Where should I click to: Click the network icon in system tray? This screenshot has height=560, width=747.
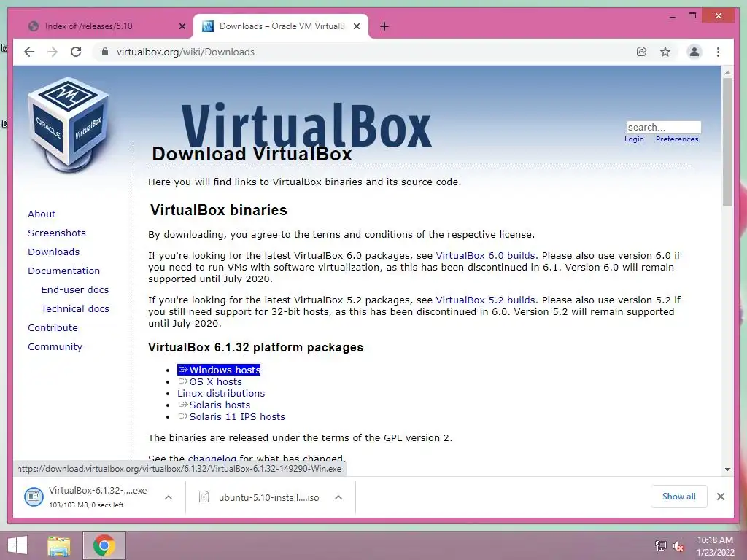661,545
